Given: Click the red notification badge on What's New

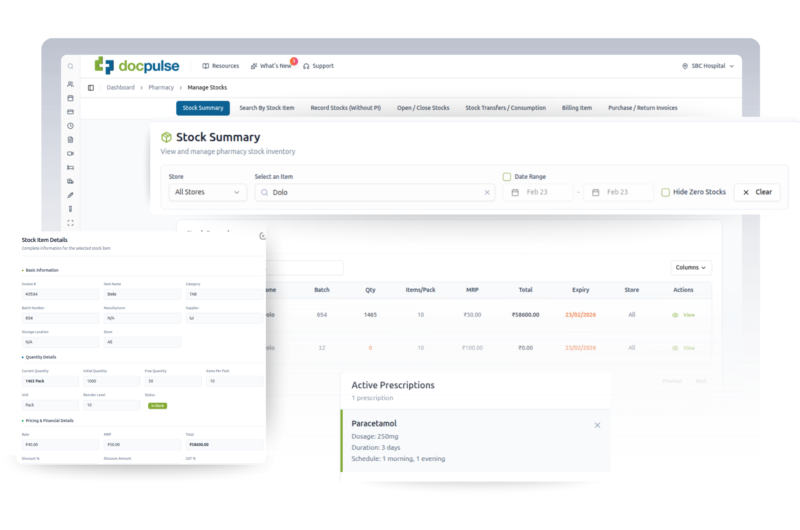Looking at the screenshot, I should (x=294, y=61).
